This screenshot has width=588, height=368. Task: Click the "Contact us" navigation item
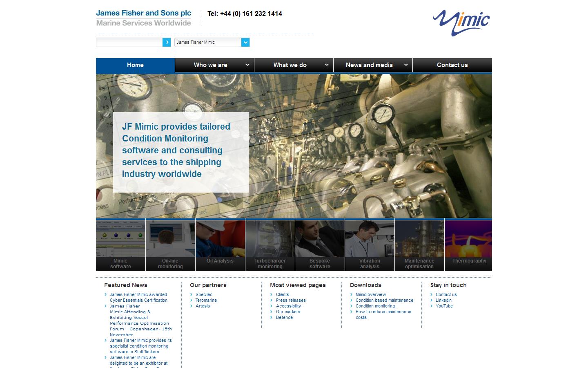452,65
